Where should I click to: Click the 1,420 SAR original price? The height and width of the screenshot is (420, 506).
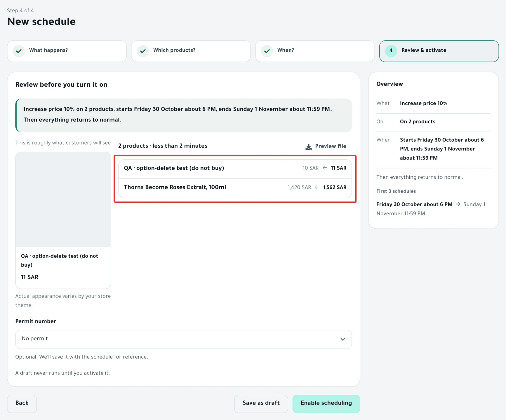point(299,187)
